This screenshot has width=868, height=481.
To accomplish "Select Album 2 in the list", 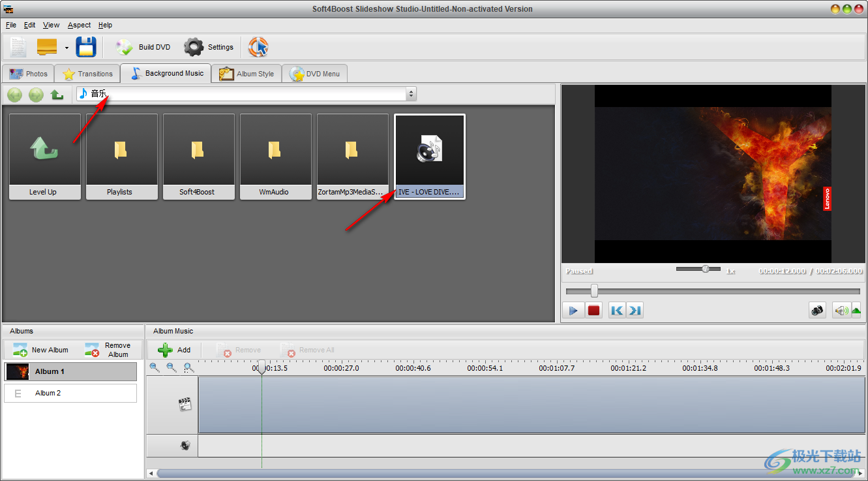I will pos(70,393).
